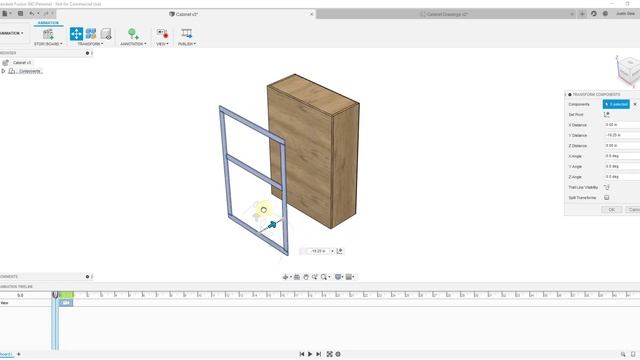Screen dimensions: 640x360
Task: Click the Y Angle input field
Action: click(622, 167)
